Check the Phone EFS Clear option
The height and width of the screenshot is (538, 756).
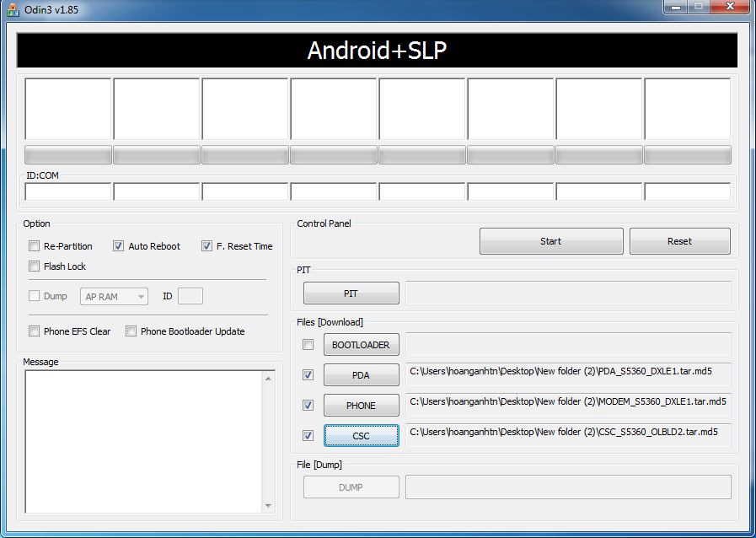[35, 331]
